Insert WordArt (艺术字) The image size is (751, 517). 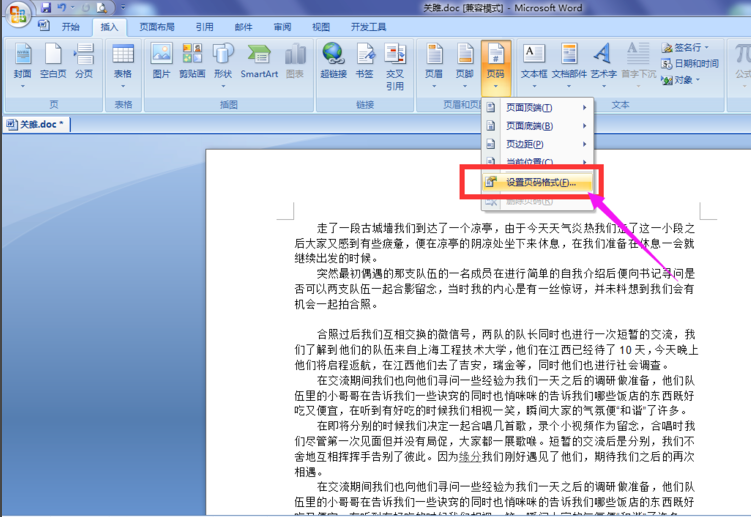coord(603,66)
